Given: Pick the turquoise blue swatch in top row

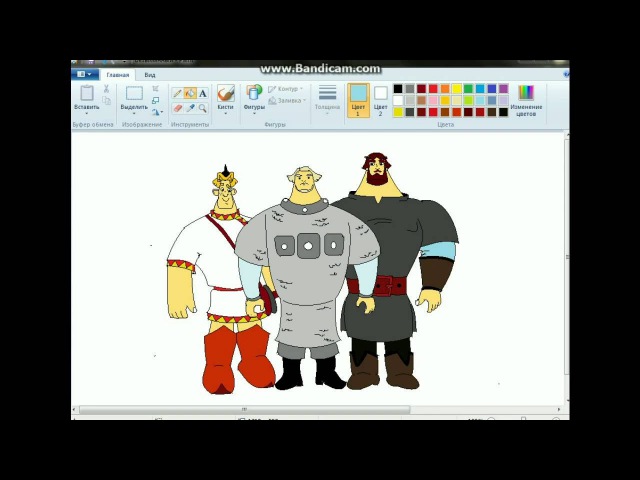Looking at the screenshot, I should [x=480, y=89].
